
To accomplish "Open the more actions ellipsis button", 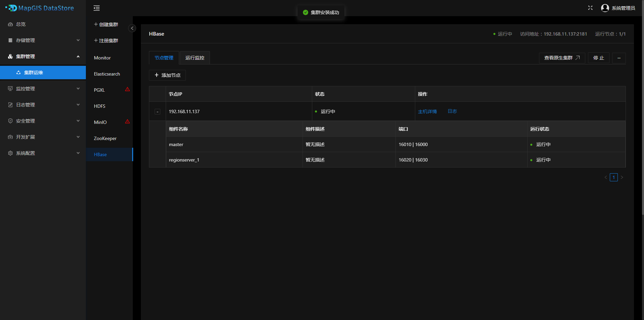I will 619,58.
